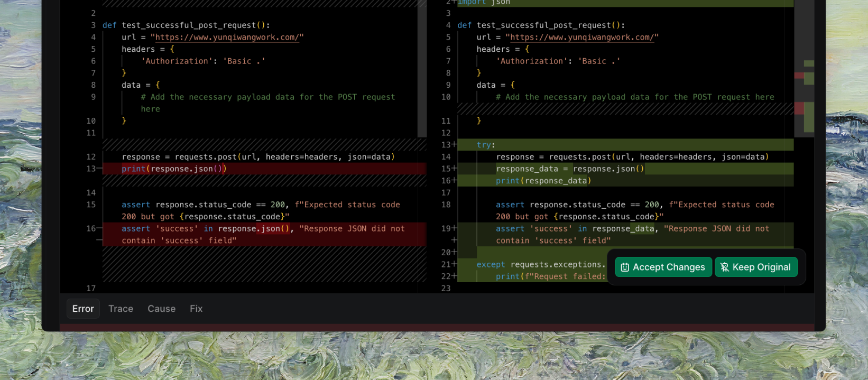Click the left pane vertical scrollbar

pyautogui.click(x=422, y=69)
